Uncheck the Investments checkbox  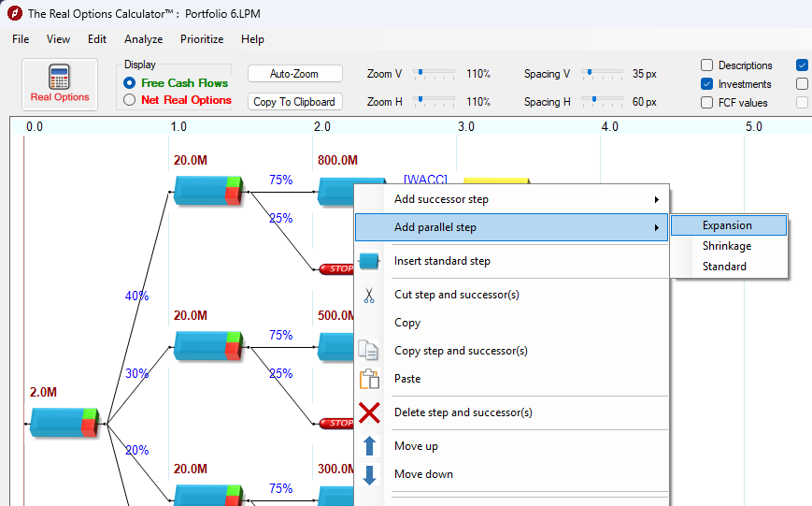click(x=707, y=84)
